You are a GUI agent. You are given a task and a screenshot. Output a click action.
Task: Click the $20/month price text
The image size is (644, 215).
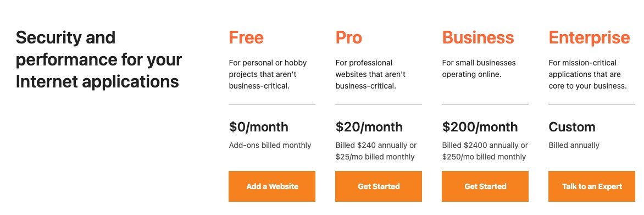[x=369, y=127]
